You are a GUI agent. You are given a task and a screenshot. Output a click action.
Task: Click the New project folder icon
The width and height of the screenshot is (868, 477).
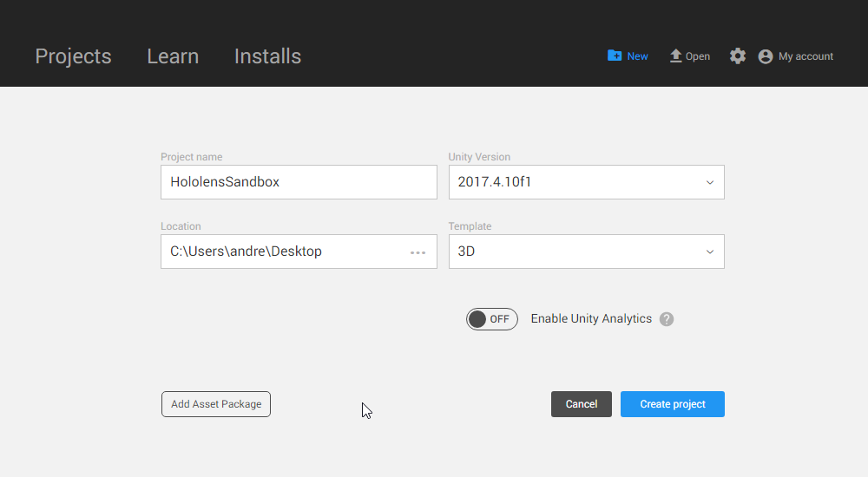[615, 56]
